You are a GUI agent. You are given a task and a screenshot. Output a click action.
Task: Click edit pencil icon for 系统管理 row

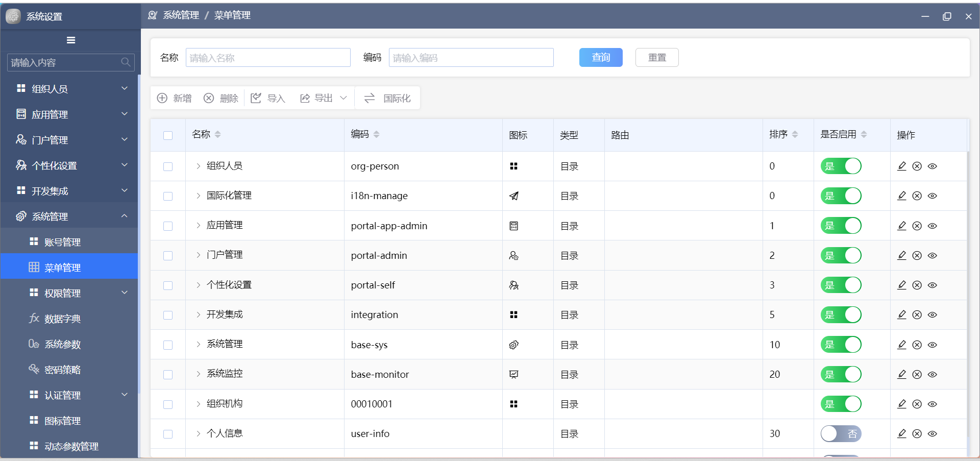point(902,345)
